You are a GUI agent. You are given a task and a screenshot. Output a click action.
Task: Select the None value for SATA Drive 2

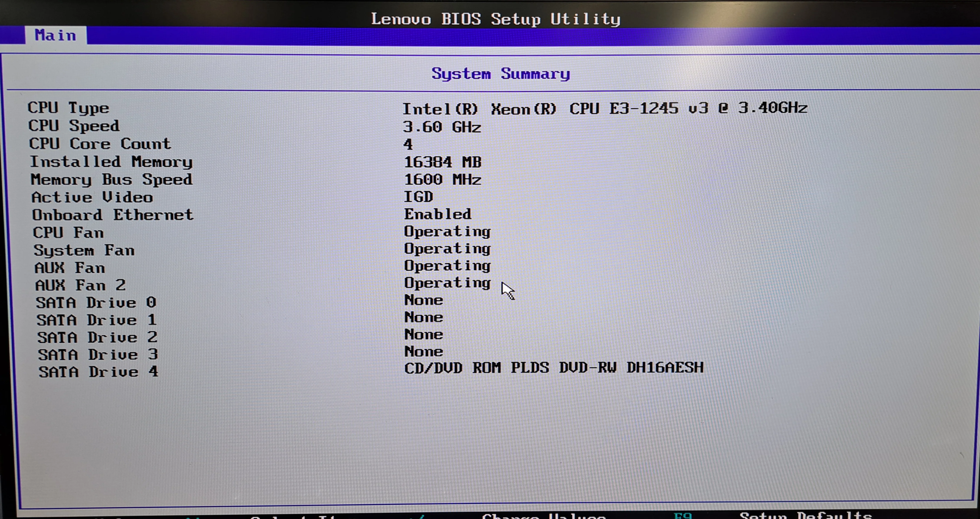424,335
